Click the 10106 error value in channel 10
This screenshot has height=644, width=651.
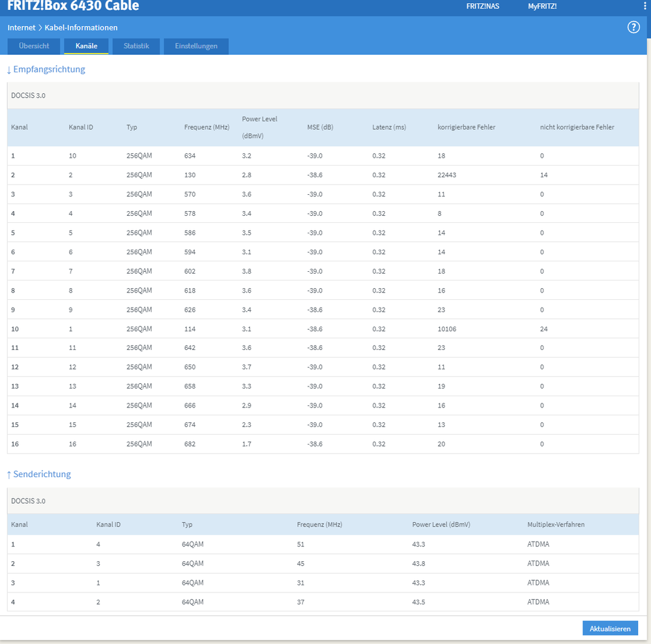(447, 329)
